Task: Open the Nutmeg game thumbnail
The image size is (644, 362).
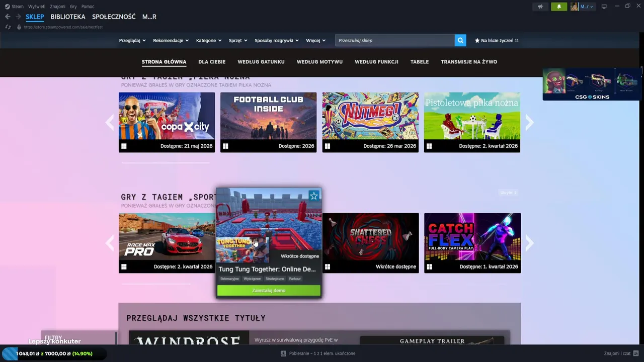Action: tap(370, 116)
